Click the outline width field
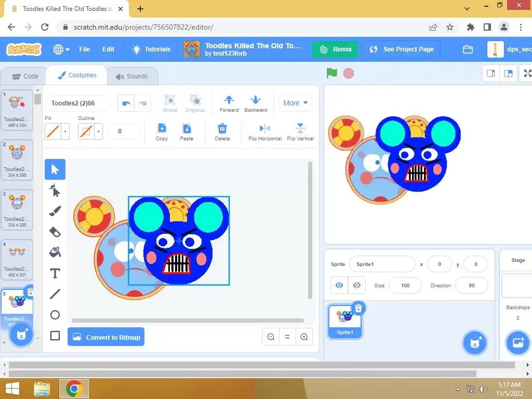Viewport: 532px width, 399px height. (x=124, y=131)
